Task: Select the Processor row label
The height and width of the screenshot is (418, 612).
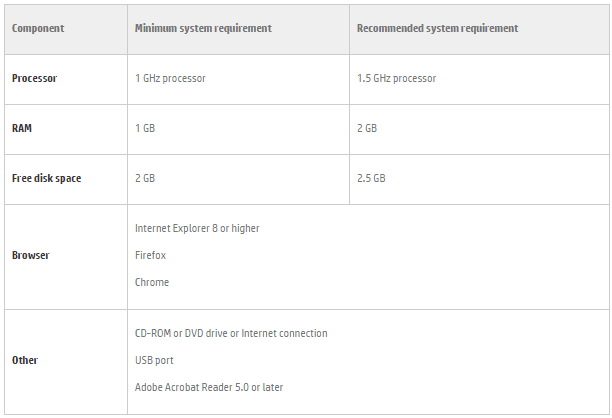Action: 34,78
